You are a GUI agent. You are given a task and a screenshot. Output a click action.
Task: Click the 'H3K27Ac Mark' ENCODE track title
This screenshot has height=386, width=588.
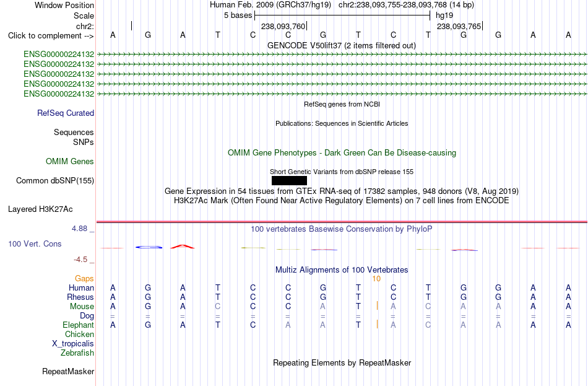[342, 201]
